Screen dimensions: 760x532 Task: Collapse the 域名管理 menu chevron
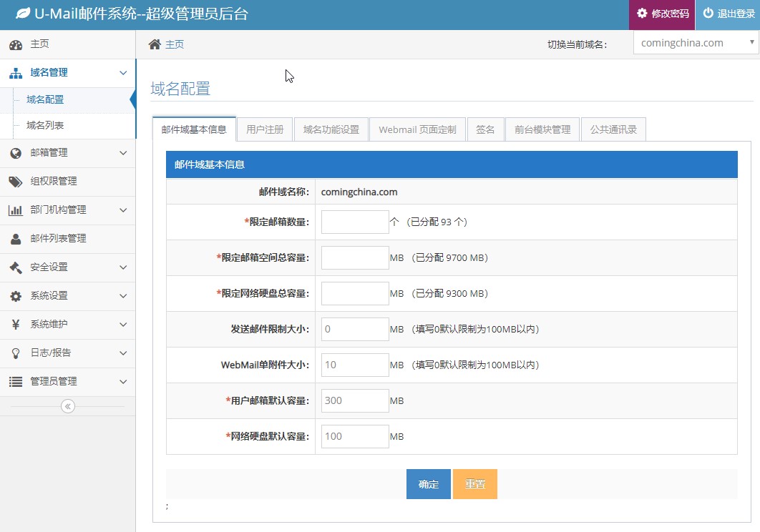tap(123, 73)
